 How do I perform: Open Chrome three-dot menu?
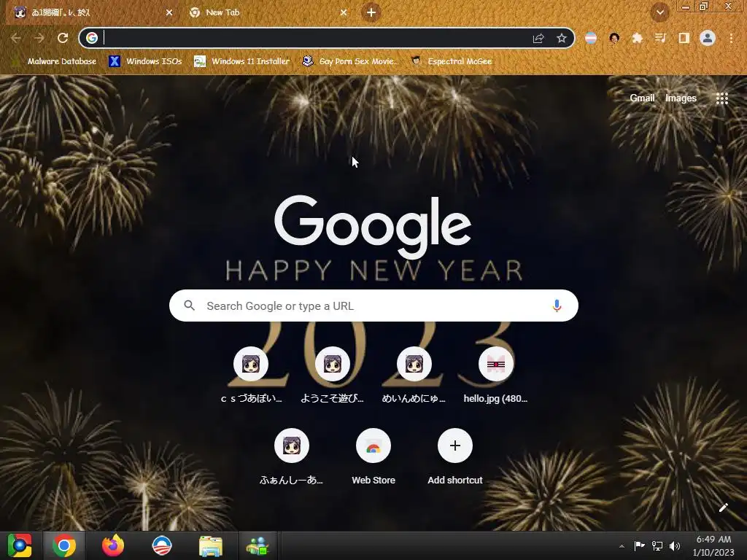coord(731,38)
